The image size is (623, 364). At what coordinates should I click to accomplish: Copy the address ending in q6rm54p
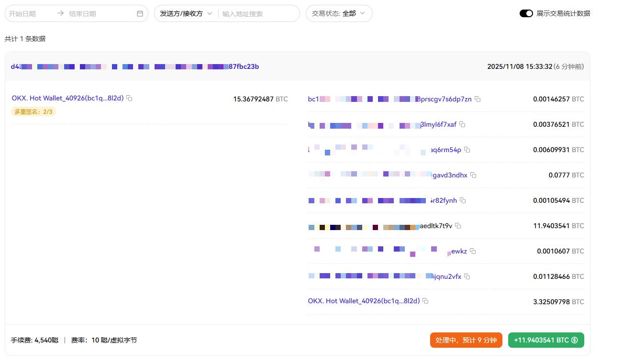pos(467,150)
